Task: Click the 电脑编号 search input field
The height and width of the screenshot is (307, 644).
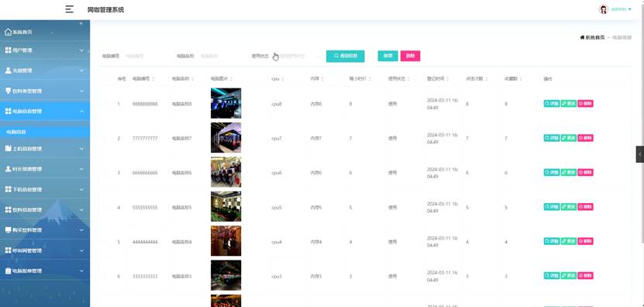Action: pyautogui.click(x=146, y=56)
